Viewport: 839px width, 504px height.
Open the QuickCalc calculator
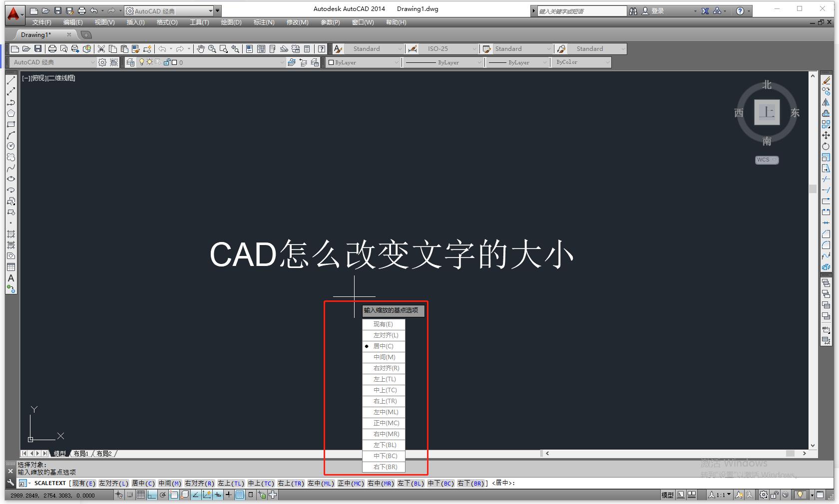coord(306,48)
